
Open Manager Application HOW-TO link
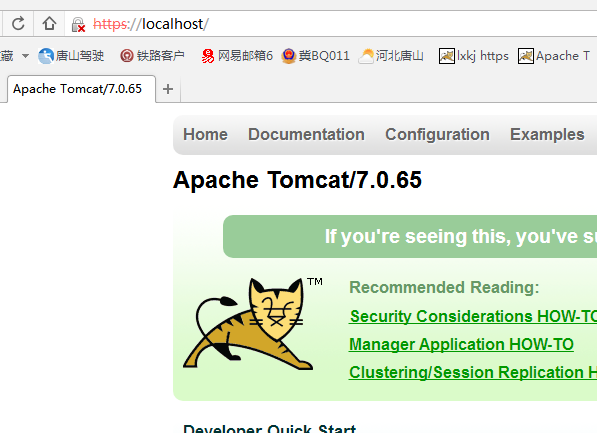[x=461, y=345]
